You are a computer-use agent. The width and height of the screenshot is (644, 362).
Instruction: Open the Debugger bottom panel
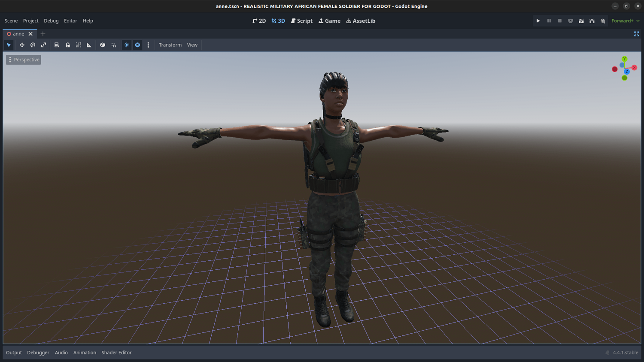pyautogui.click(x=38, y=353)
